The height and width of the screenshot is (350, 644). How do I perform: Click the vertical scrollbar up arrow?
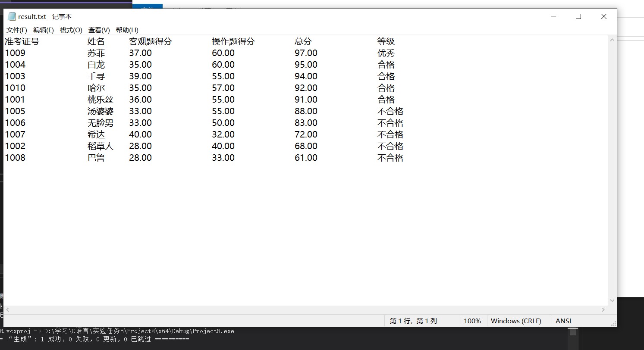[x=612, y=40]
